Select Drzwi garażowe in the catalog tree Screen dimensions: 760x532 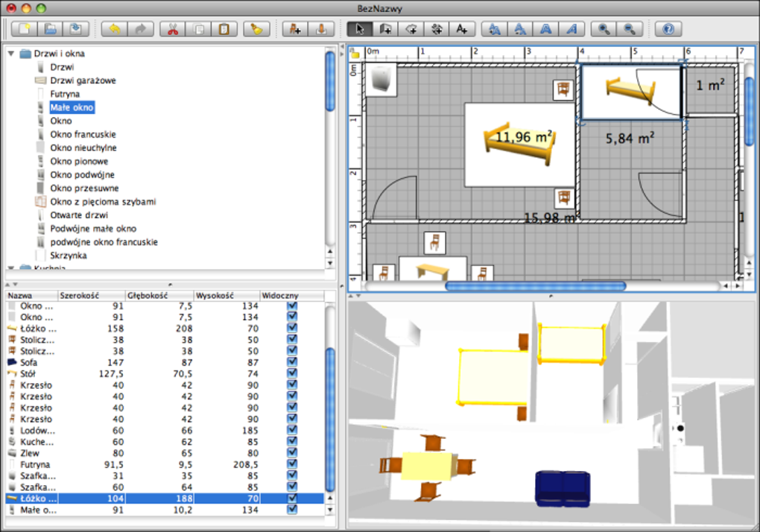click(x=83, y=80)
